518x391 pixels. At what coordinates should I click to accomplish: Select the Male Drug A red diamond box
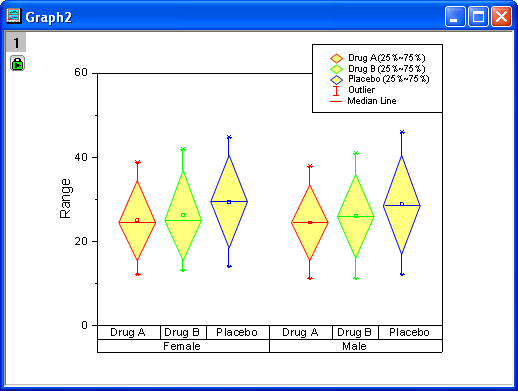click(x=310, y=223)
